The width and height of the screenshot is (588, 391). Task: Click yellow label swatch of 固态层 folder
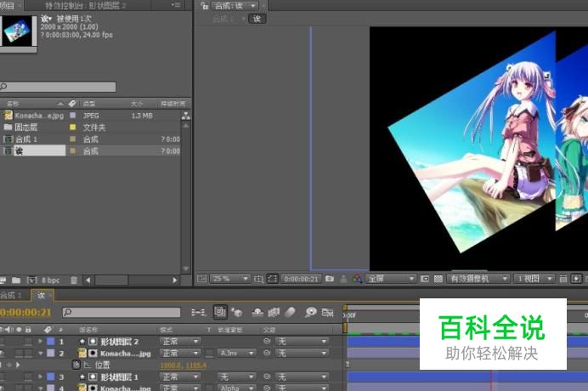(73, 127)
